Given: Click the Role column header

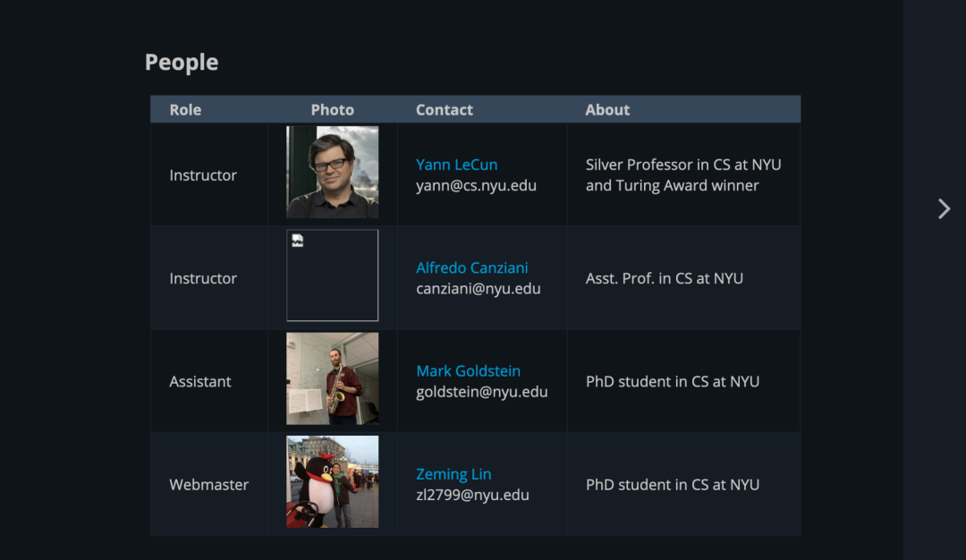Looking at the screenshot, I should [x=185, y=110].
